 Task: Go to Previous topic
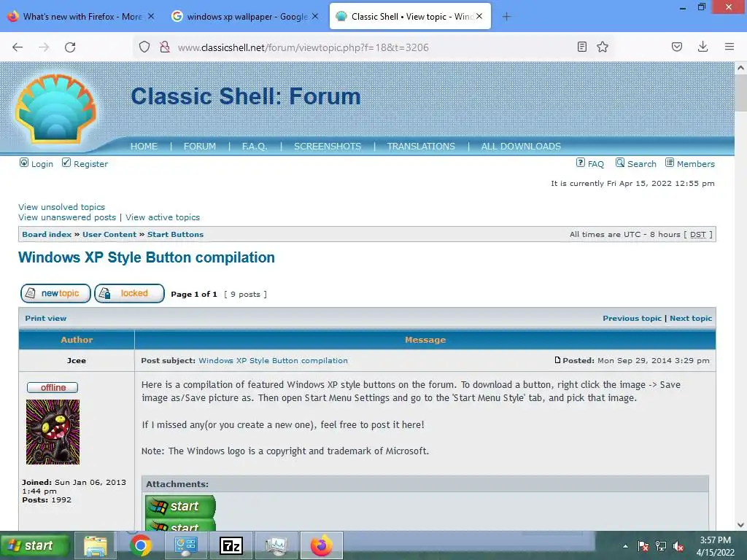click(632, 318)
